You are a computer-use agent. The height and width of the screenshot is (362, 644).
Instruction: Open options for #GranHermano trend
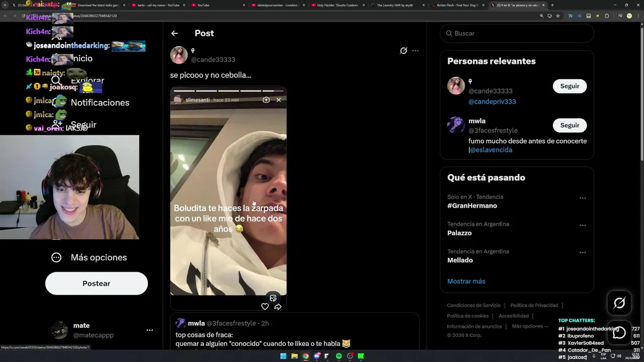tap(583, 198)
